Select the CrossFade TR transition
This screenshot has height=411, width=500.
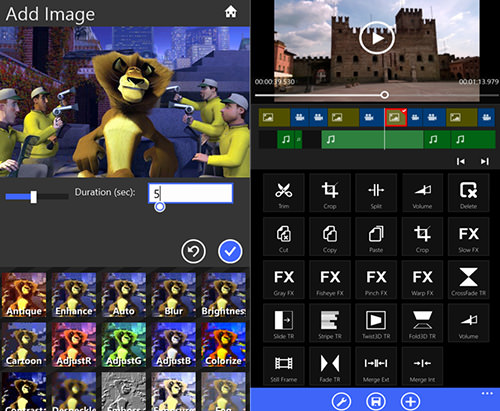pyautogui.click(x=468, y=280)
